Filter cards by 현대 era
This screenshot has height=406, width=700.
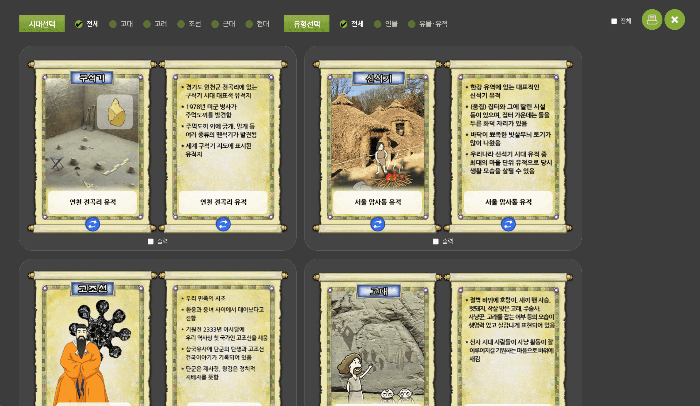(257, 24)
